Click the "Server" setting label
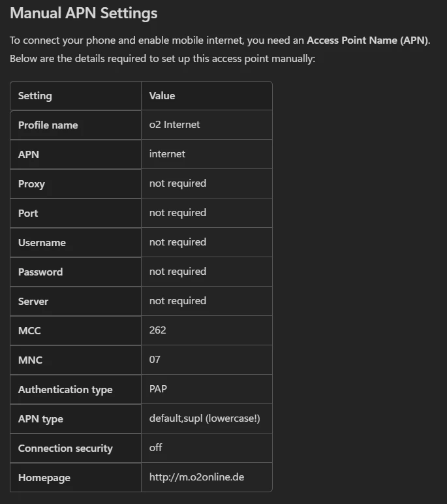The height and width of the screenshot is (504, 447). point(33,302)
